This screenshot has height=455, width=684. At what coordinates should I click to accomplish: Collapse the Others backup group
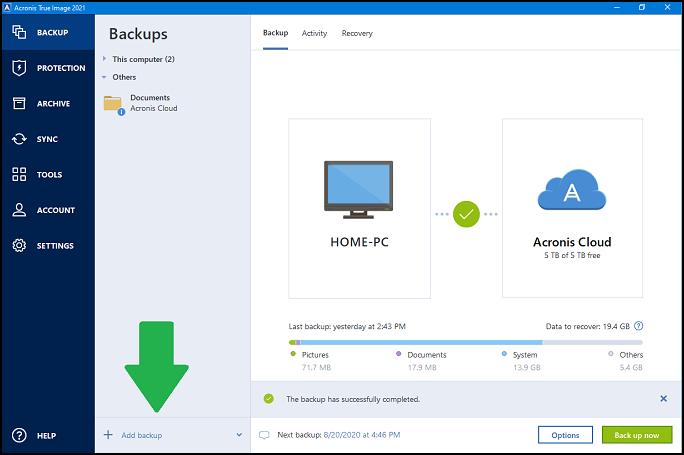pyautogui.click(x=105, y=77)
